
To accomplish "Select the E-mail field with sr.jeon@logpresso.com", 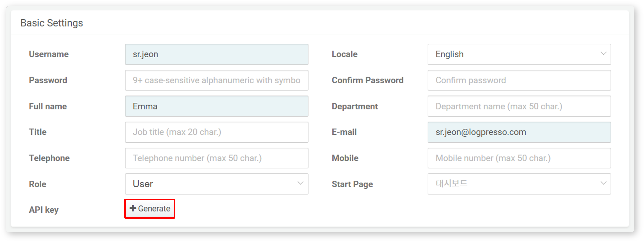I will [x=519, y=132].
